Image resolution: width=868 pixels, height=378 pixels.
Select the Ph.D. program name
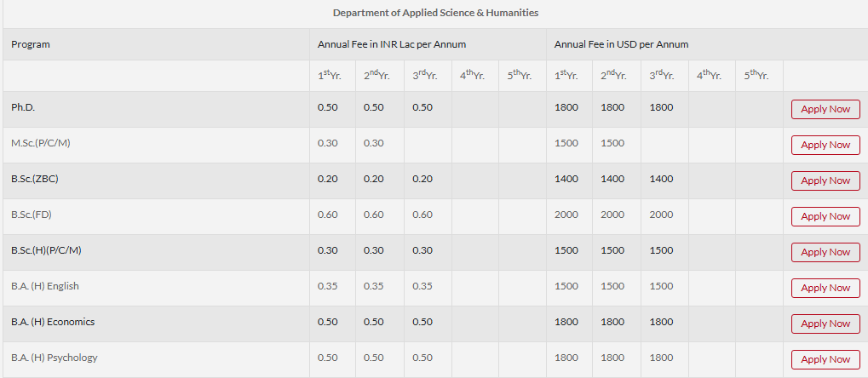(x=23, y=107)
